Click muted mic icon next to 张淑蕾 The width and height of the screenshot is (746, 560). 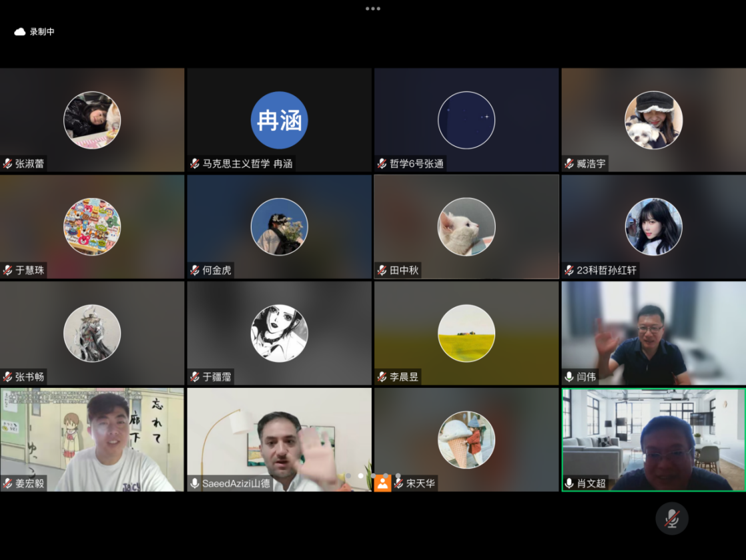pos(8,164)
